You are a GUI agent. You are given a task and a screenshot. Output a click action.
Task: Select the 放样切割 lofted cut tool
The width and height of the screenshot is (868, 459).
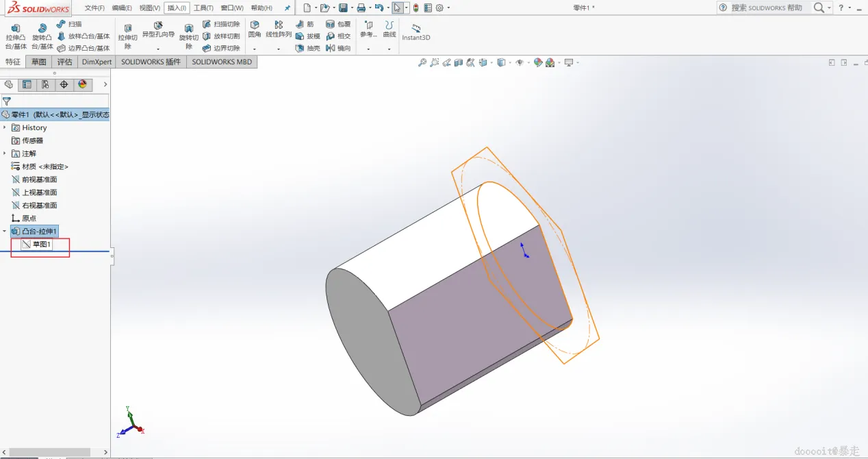click(x=221, y=36)
